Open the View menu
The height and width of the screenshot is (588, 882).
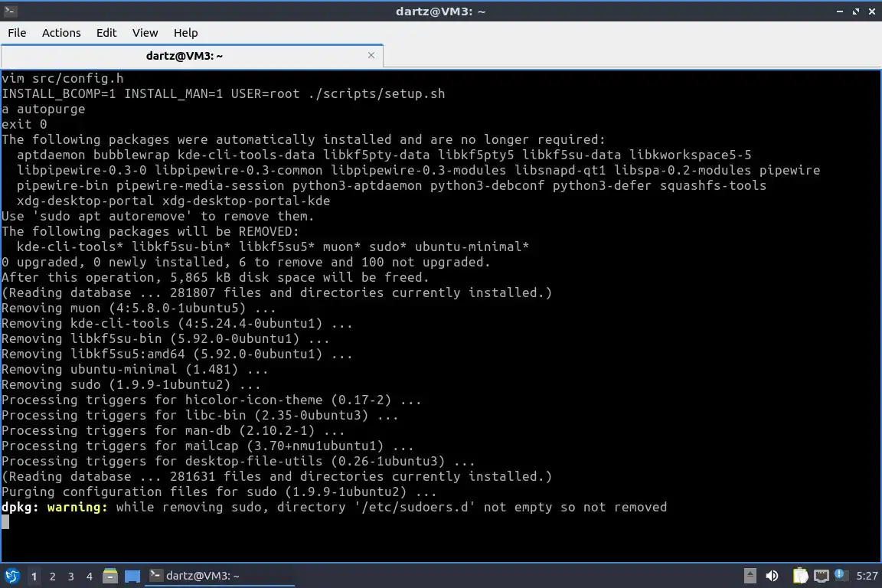[145, 33]
